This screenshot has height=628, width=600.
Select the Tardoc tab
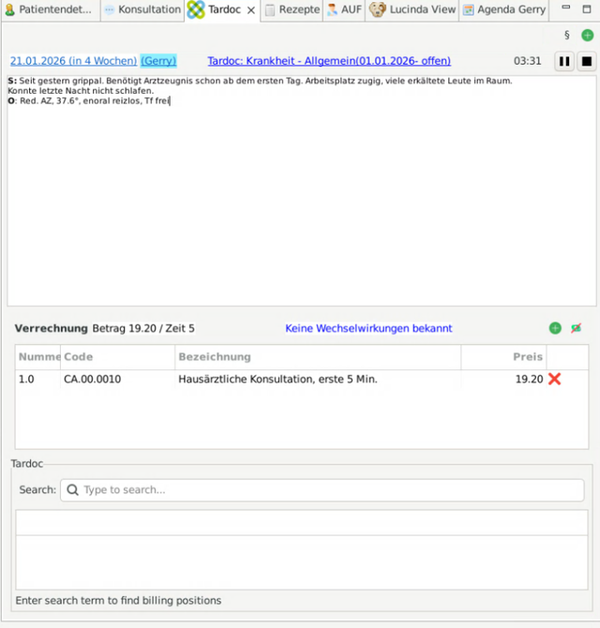[223, 9]
